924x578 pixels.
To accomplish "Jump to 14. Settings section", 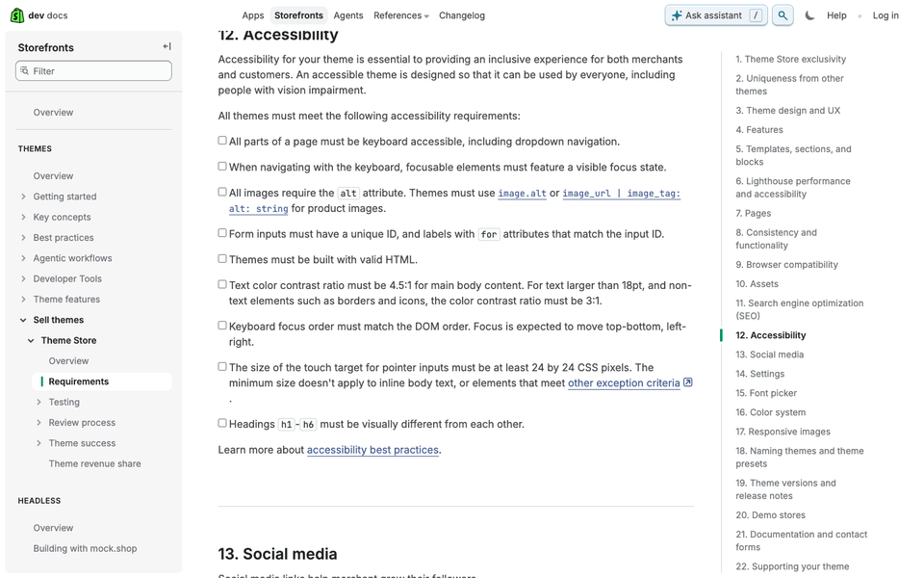I will [x=759, y=374].
